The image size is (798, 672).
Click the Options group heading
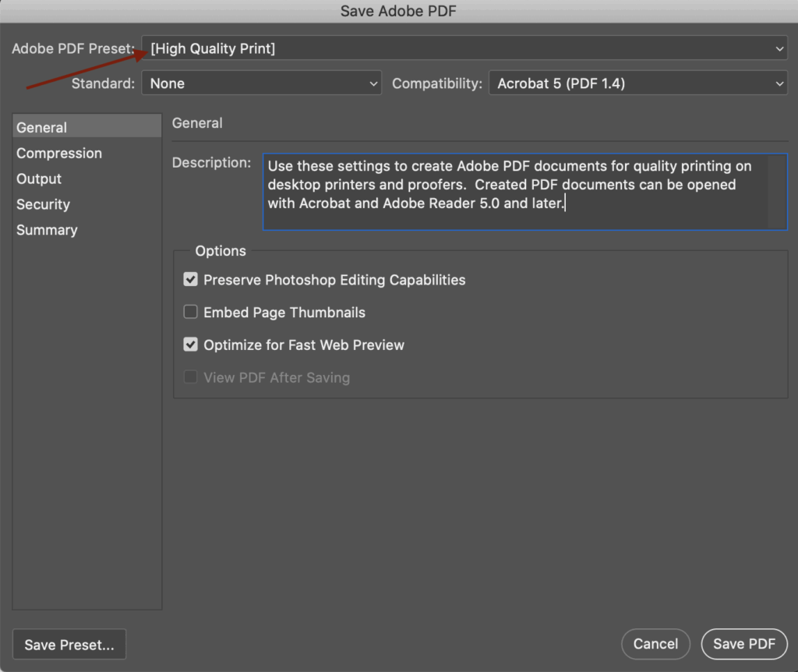point(221,250)
